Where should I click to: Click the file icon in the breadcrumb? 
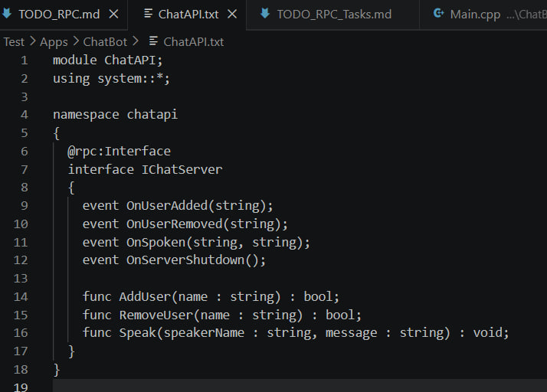coord(153,41)
